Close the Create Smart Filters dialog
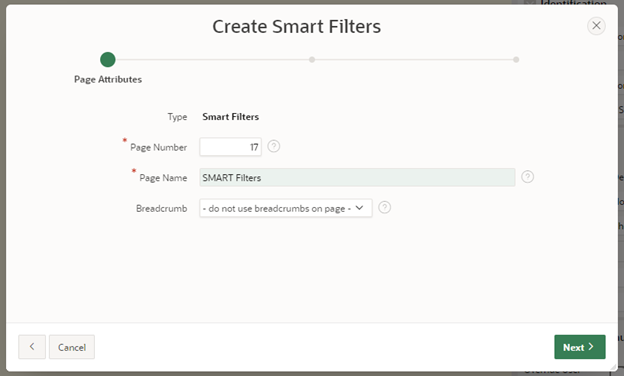 coord(596,26)
